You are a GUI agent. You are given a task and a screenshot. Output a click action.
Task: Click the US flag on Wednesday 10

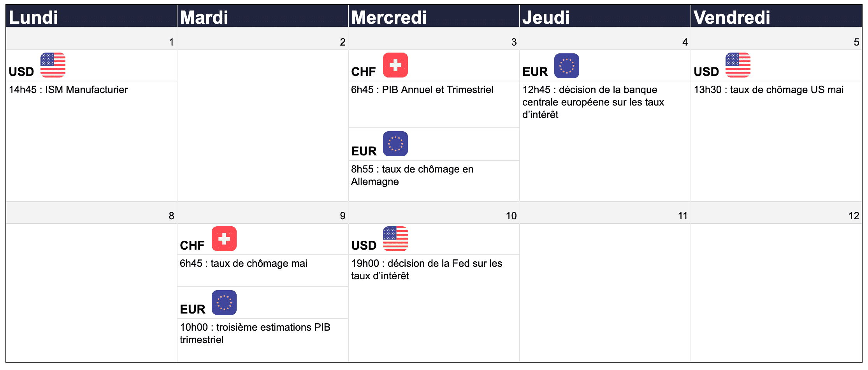point(395,239)
